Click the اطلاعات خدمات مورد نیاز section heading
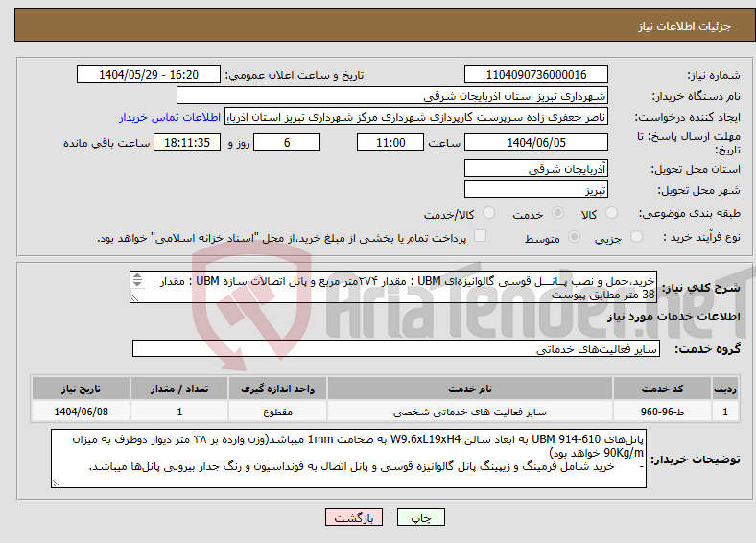The image size is (756, 543). (673, 317)
